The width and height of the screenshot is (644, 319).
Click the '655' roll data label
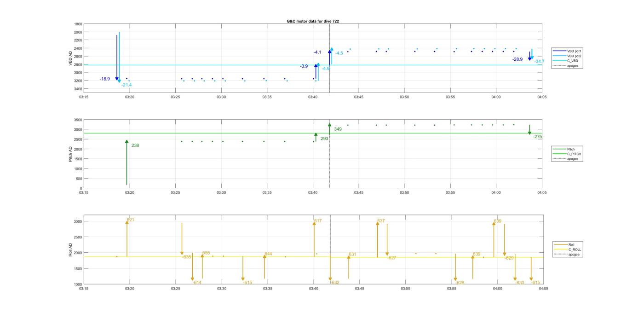(x=206, y=253)
